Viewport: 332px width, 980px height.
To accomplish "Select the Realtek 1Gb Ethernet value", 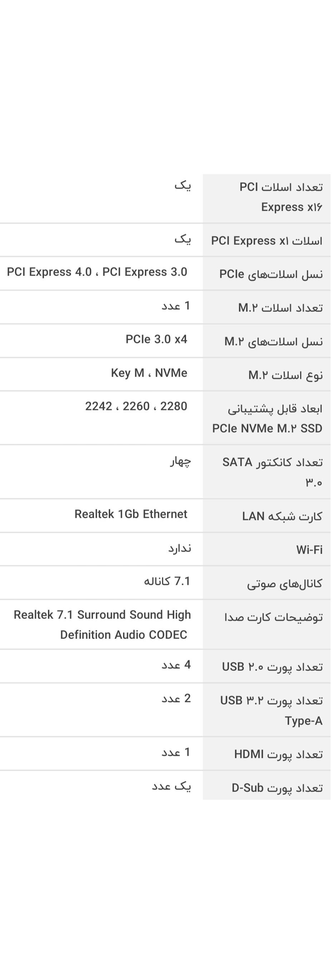I will 131,514.
